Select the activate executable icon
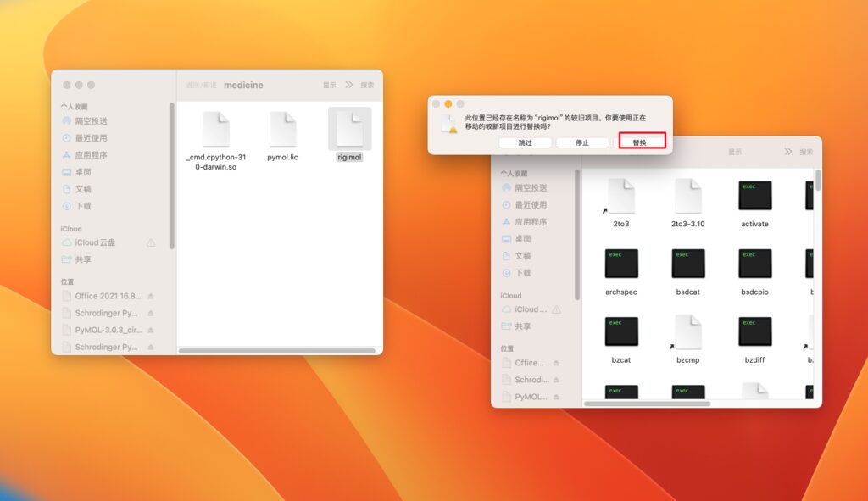The width and height of the screenshot is (868, 501). 754,195
